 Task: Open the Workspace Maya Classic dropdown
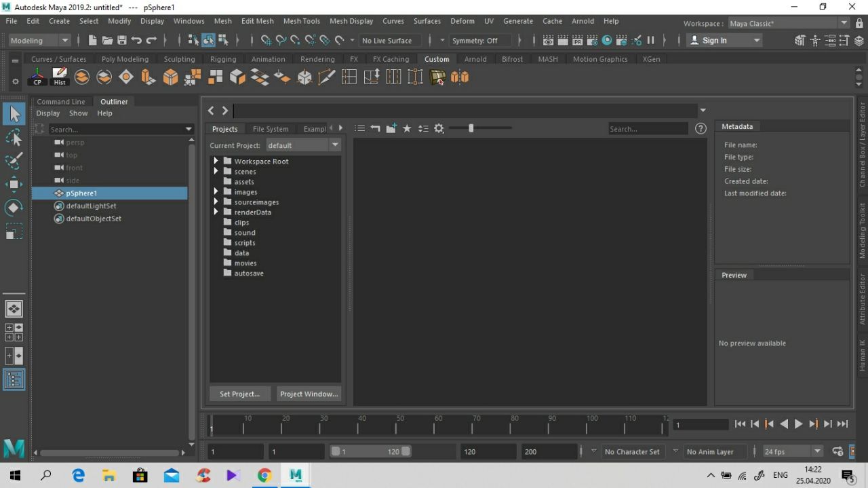point(788,23)
